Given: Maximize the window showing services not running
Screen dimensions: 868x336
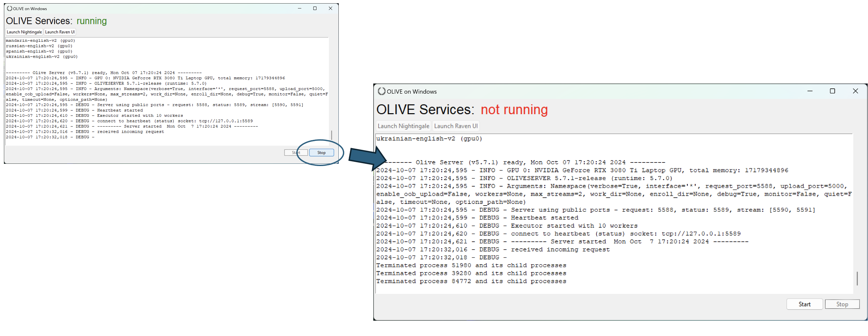Looking at the screenshot, I should coord(832,91).
